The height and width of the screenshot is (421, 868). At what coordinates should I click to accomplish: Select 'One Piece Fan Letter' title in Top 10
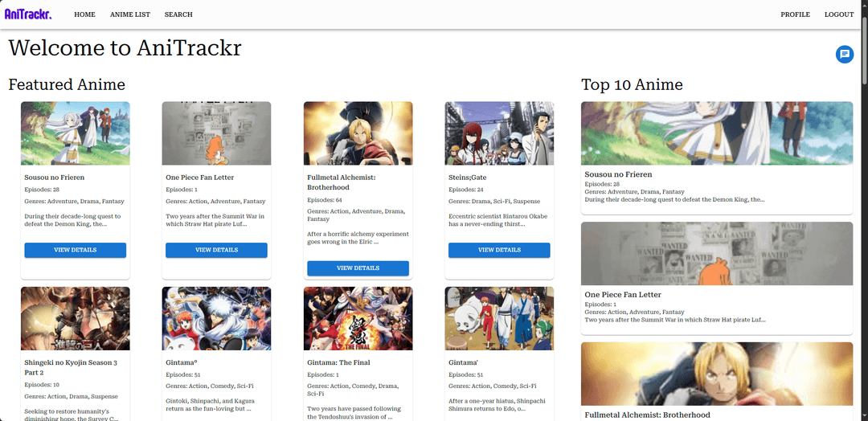point(623,295)
